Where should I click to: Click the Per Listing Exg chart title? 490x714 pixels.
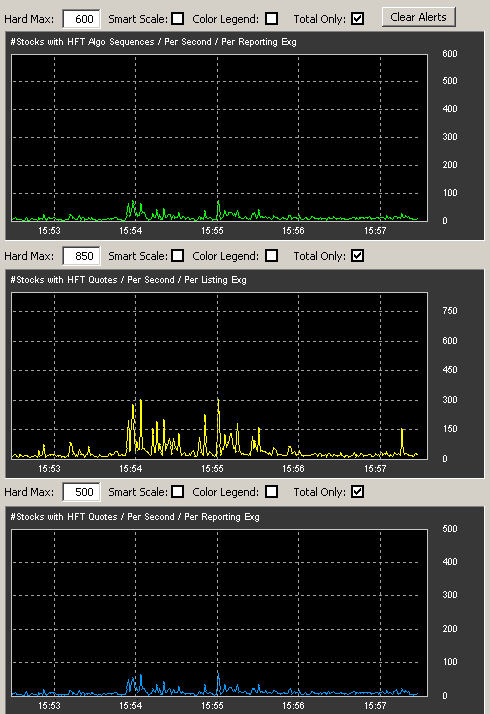(x=128, y=280)
